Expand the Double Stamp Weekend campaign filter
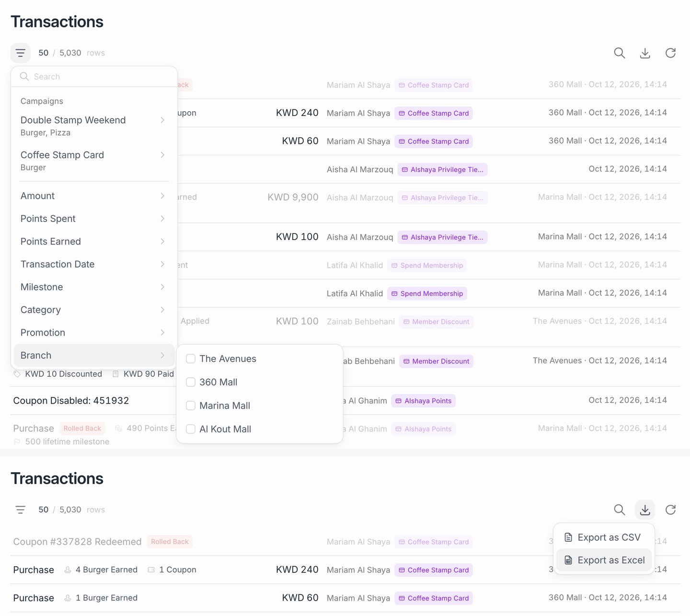This screenshot has width=690, height=616. pyautogui.click(x=94, y=126)
